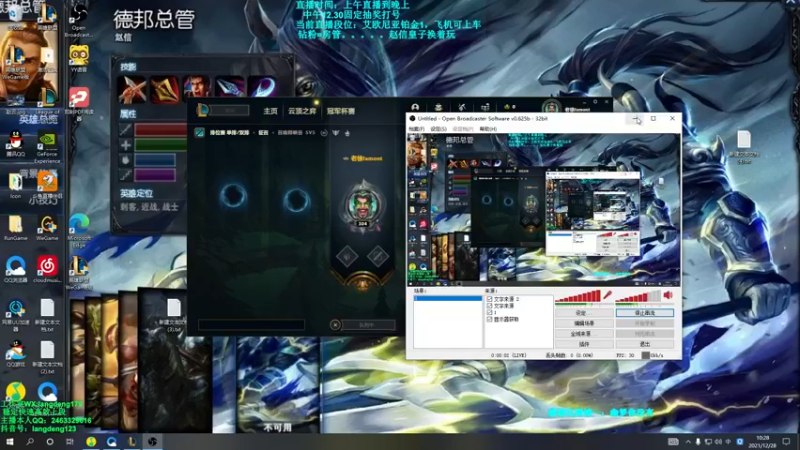
Task: Switch to League client taskbar icon
Action: [x=132, y=441]
